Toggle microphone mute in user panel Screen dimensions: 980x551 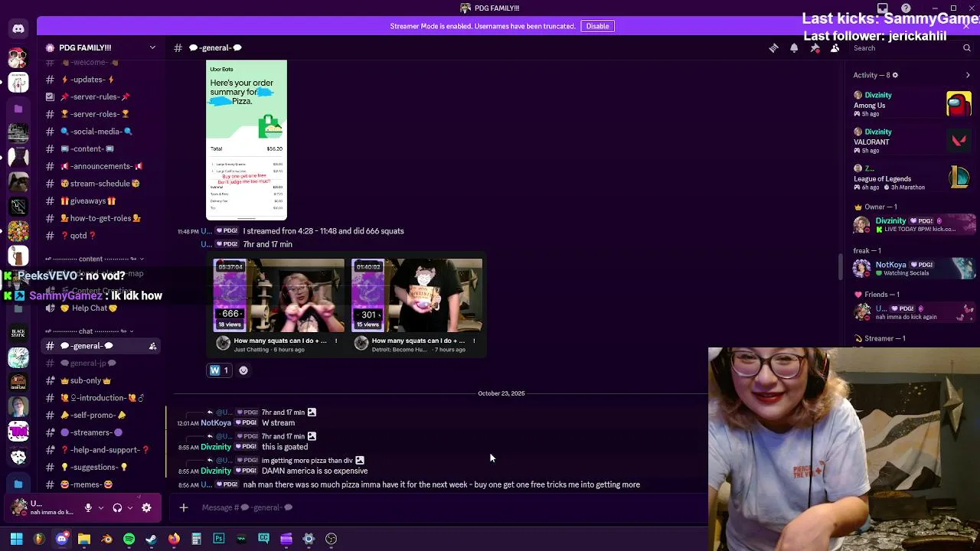pos(88,507)
